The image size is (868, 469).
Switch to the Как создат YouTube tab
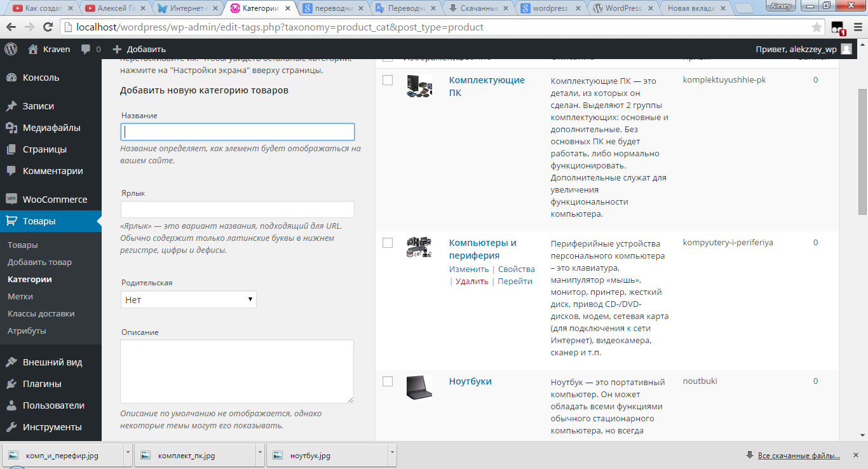coord(41,8)
